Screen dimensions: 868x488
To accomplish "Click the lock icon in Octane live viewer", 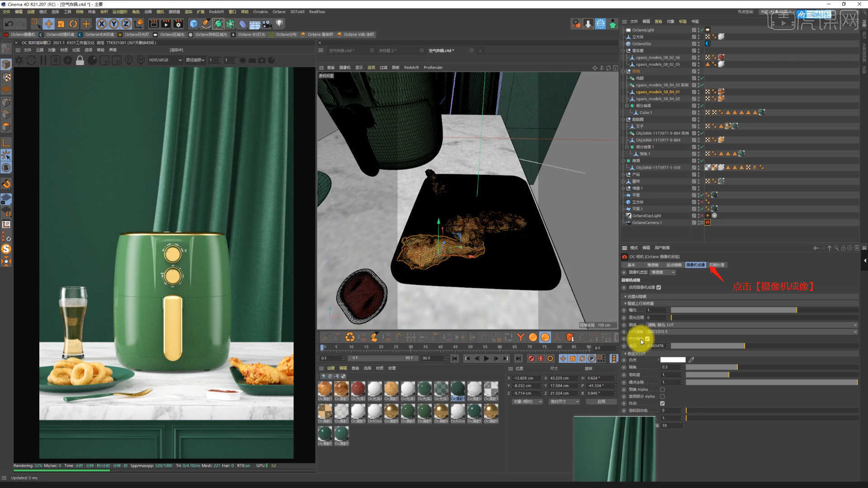I will 80,61.
